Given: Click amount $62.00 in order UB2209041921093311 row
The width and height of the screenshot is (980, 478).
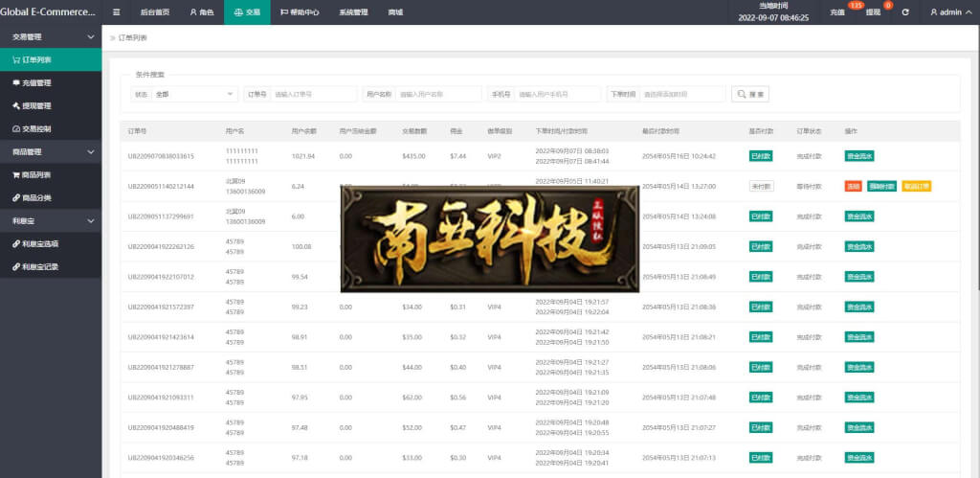Looking at the screenshot, I should tap(412, 398).
